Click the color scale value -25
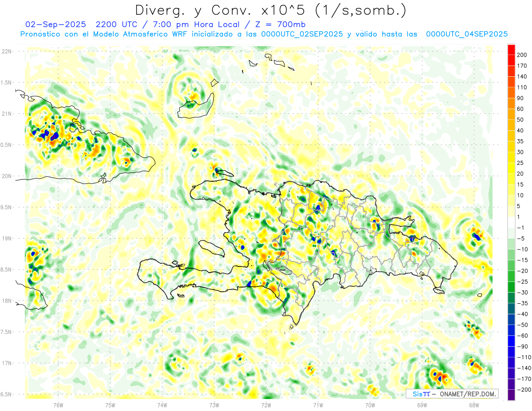 coord(523,282)
